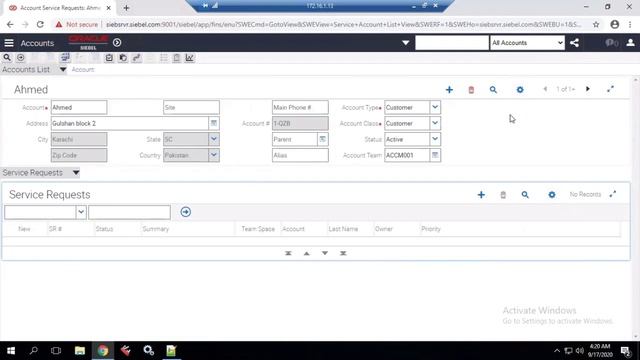This screenshot has width=640, height=360.
Task: Open the Parent account pick icon
Action: (322, 139)
